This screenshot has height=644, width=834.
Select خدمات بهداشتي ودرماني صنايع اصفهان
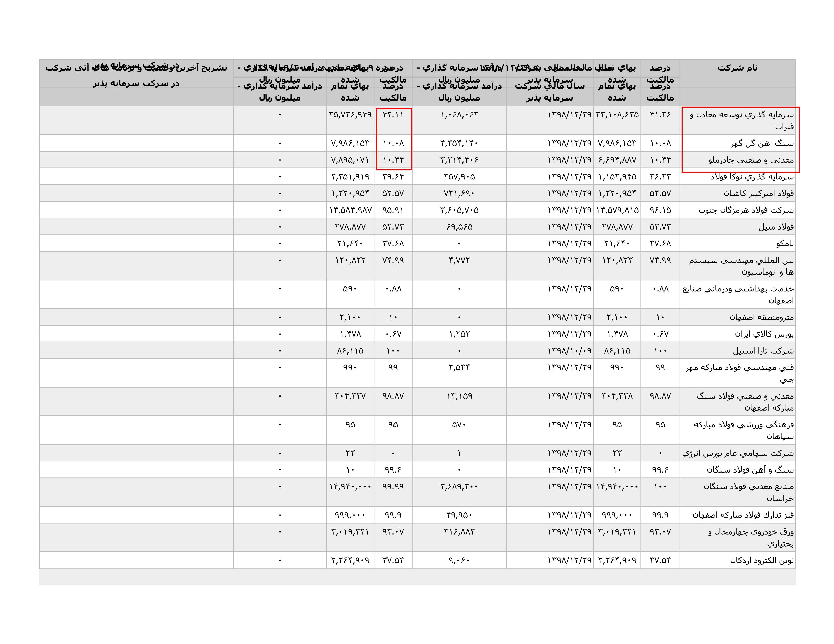[738, 294]
